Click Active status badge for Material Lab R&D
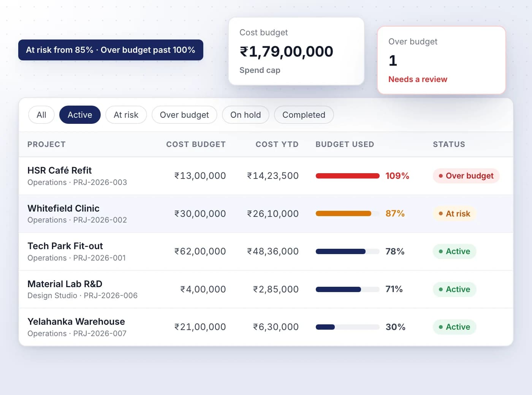Screen dimensions: 532x395 click(x=454, y=289)
